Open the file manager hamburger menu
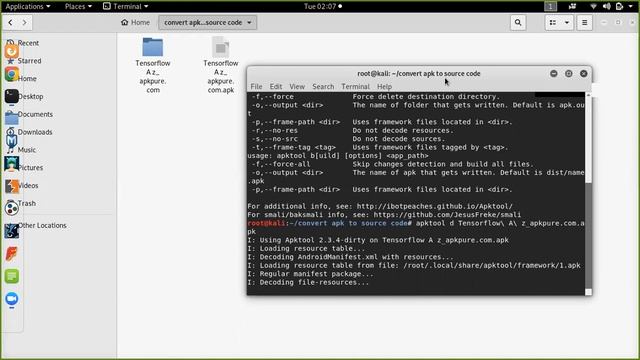640x360 pixels. pyautogui.click(x=584, y=22)
